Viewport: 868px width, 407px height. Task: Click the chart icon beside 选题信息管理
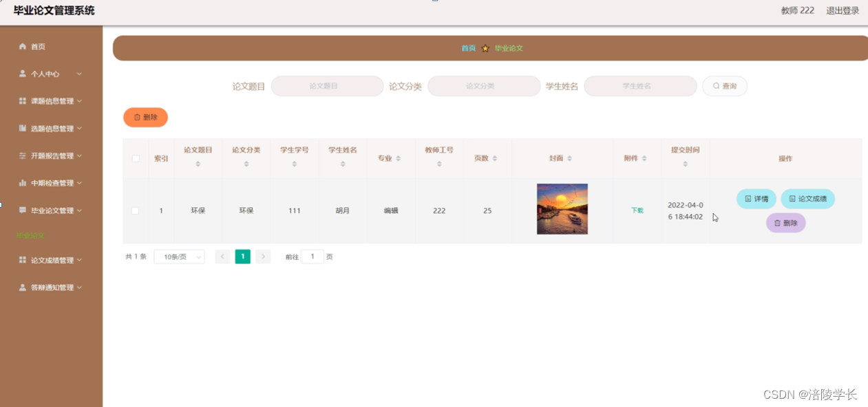[23, 129]
